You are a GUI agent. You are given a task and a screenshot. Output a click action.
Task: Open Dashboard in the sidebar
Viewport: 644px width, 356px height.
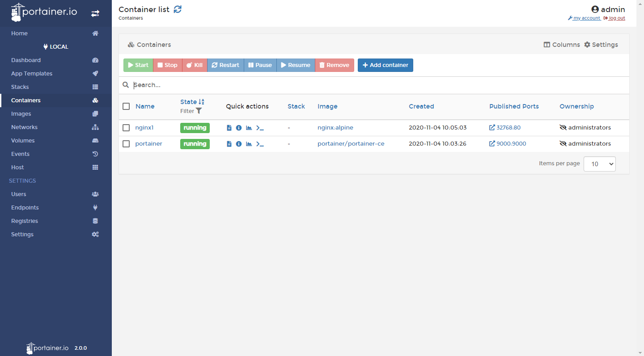pyautogui.click(x=56, y=60)
